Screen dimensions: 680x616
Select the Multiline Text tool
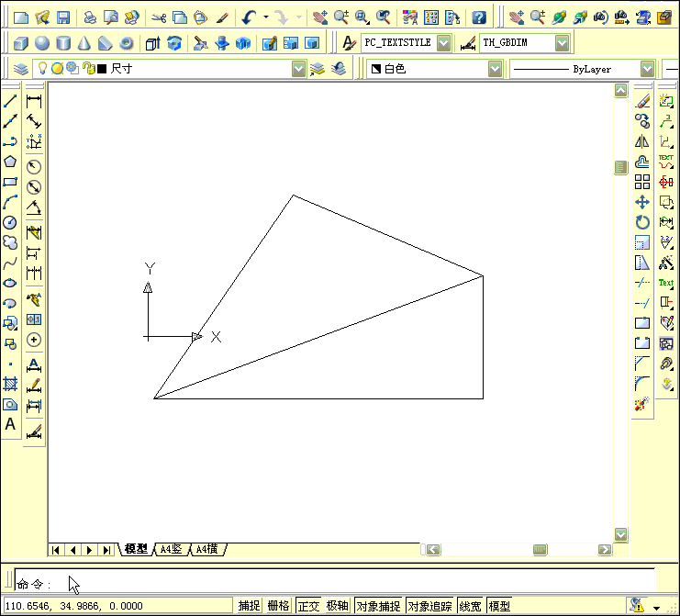(10, 424)
